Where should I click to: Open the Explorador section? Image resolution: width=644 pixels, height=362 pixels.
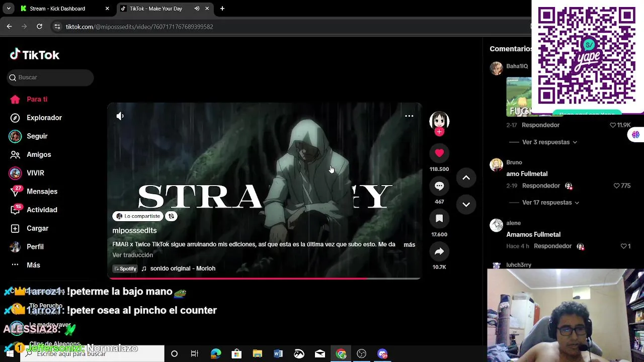36,118
